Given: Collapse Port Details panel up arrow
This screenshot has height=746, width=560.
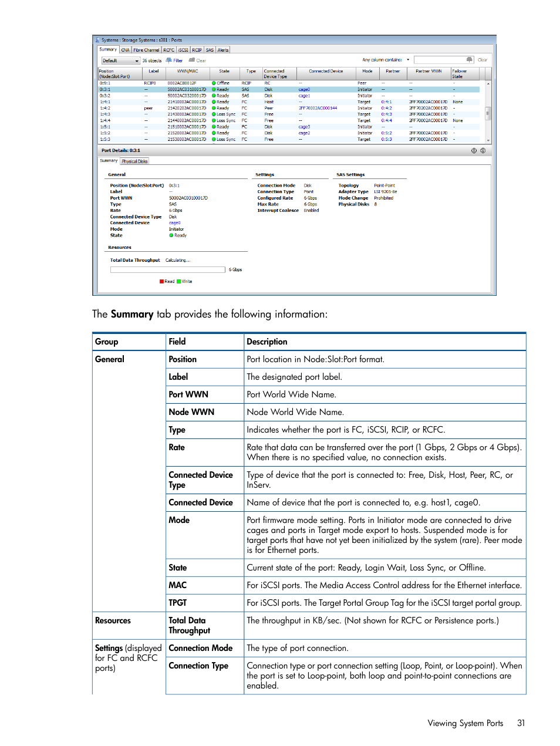Looking at the screenshot, I should pos(474,151).
